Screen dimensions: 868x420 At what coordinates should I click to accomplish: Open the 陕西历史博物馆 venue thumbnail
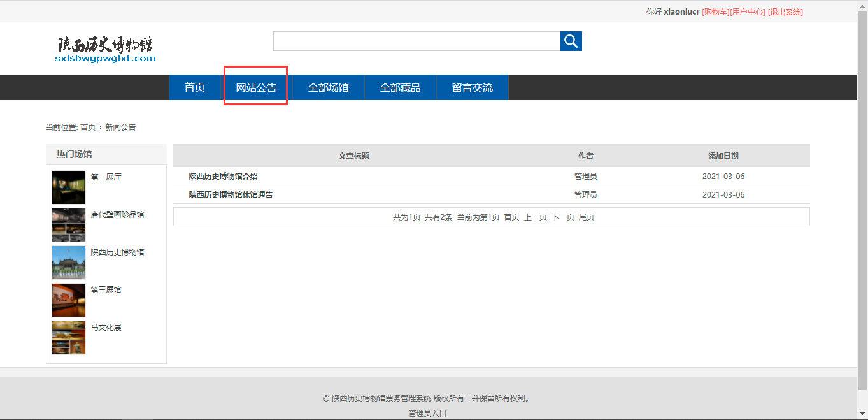coord(69,263)
